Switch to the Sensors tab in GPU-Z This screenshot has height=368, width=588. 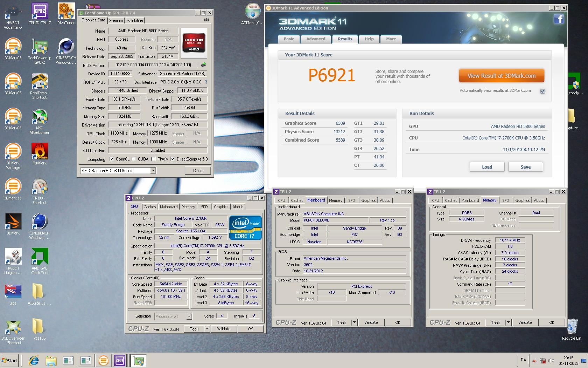[116, 21]
